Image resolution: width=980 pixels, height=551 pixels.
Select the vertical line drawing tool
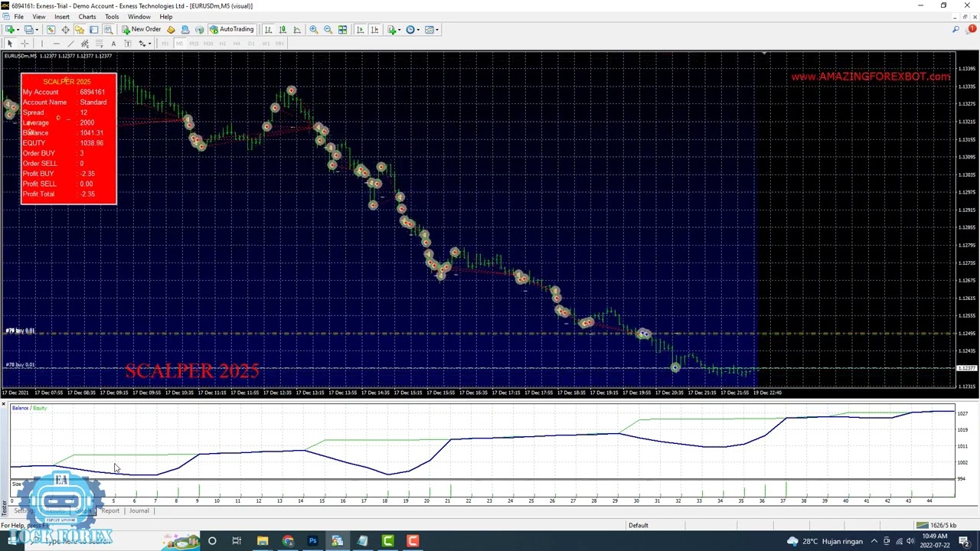point(42,43)
